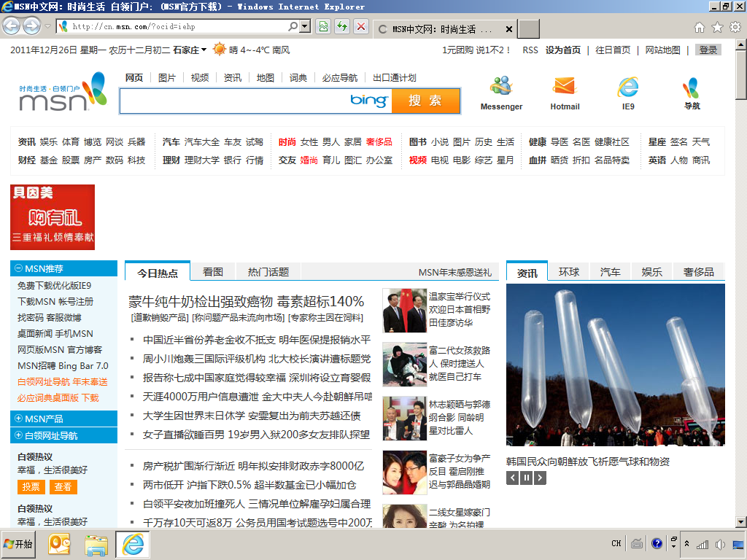Click the red stop loading icon

point(361,27)
